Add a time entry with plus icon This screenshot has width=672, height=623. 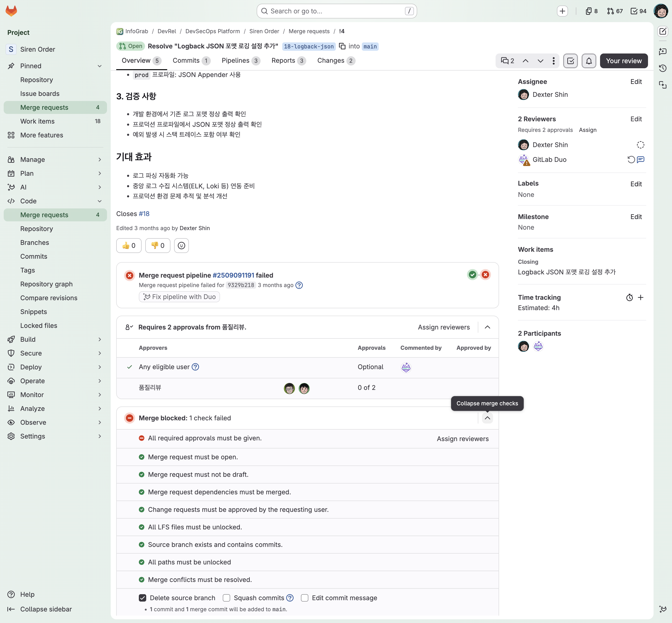tap(641, 297)
